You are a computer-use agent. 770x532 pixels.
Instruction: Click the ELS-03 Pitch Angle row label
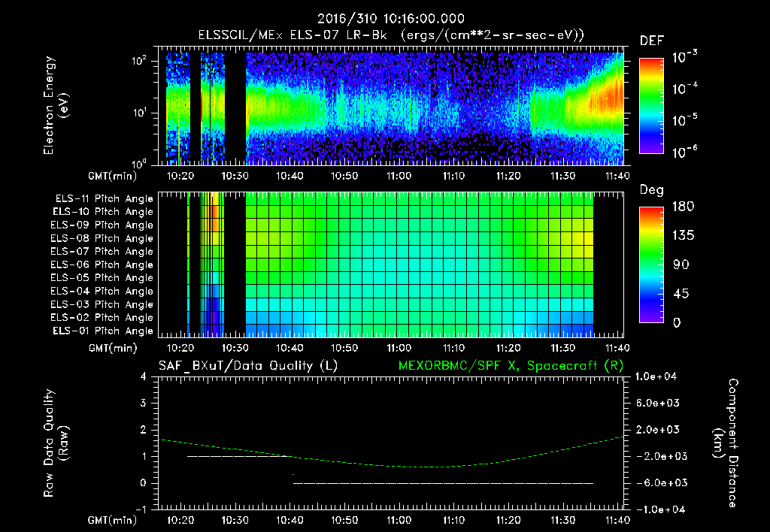(x=102, y=304)
